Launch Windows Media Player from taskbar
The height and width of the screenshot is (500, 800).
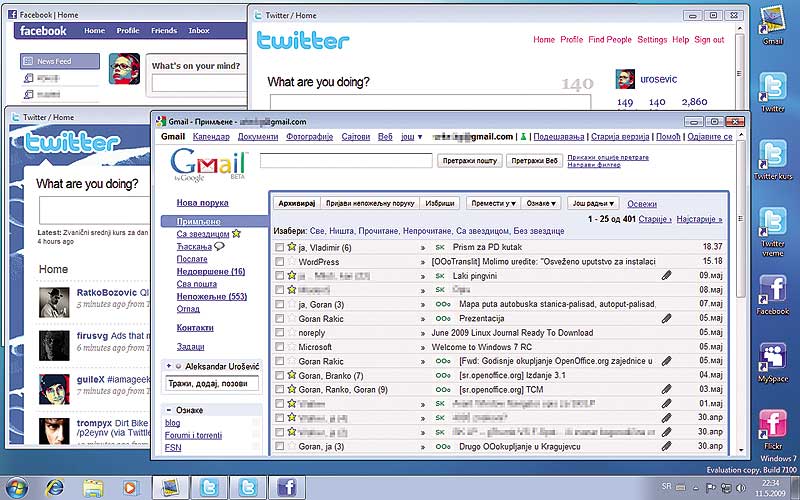[x=130, y=488]
